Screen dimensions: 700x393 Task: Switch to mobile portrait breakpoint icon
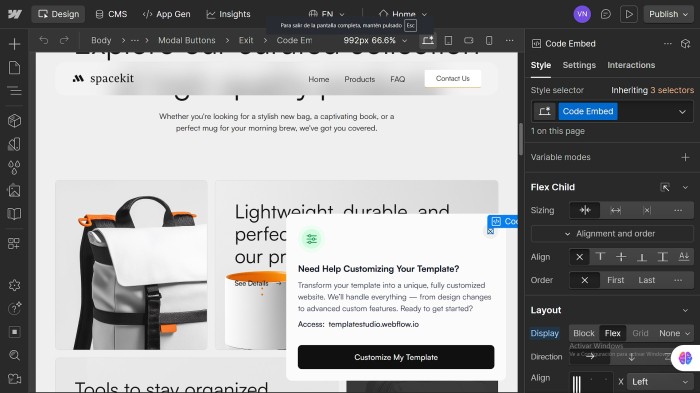(x=489, y=40)
